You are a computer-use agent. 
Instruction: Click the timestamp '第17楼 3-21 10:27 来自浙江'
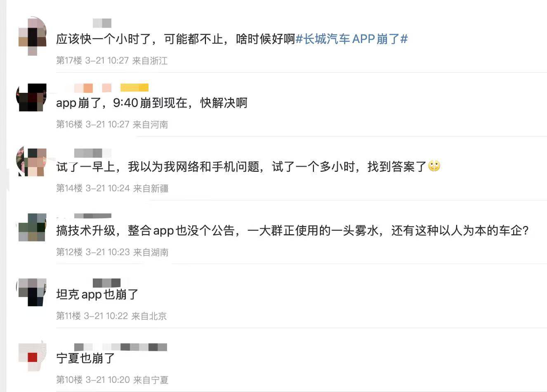(x=112, y=61)
